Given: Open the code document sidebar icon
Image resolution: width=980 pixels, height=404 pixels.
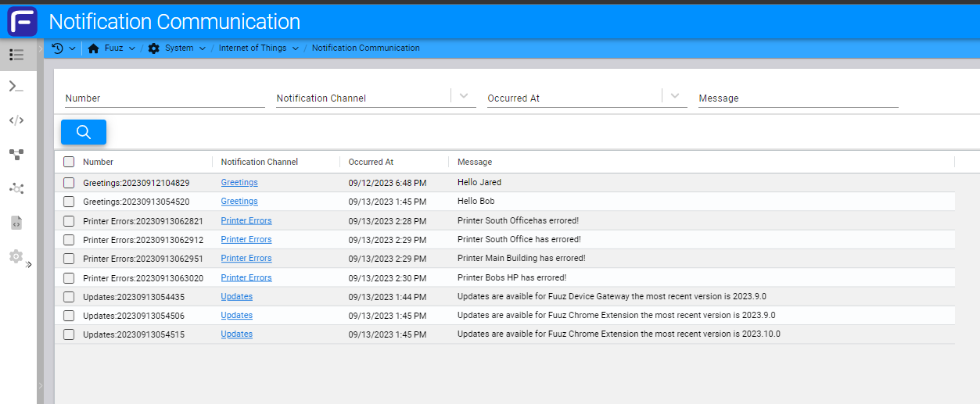Looking at the screenshot, I should point(16,223).
